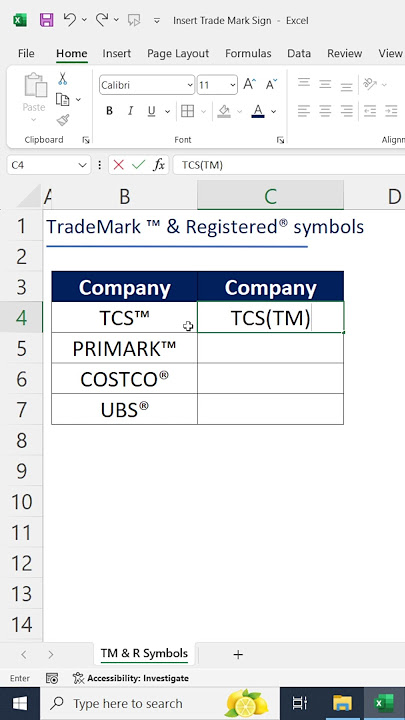Toggle Bold formatting

pos(109,111)
